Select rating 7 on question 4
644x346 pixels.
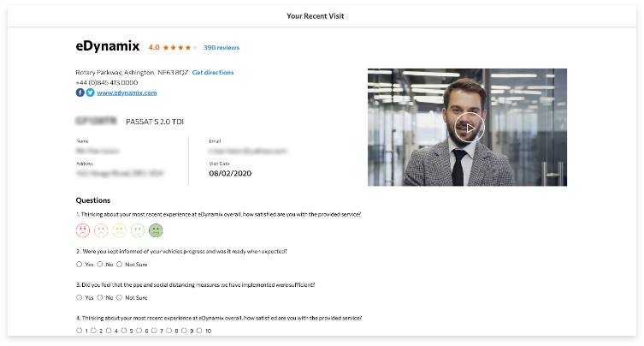tap(155, 331)
